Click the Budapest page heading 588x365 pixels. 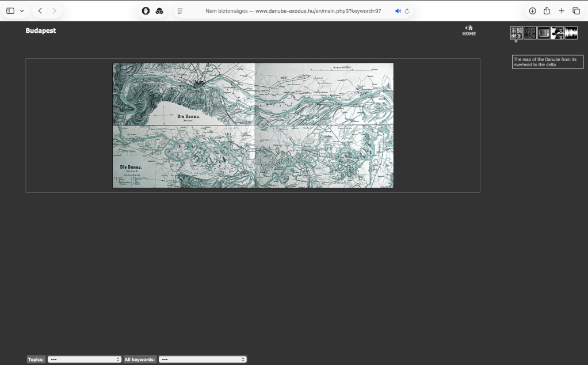pyautogui.click(x=40, y=31)
